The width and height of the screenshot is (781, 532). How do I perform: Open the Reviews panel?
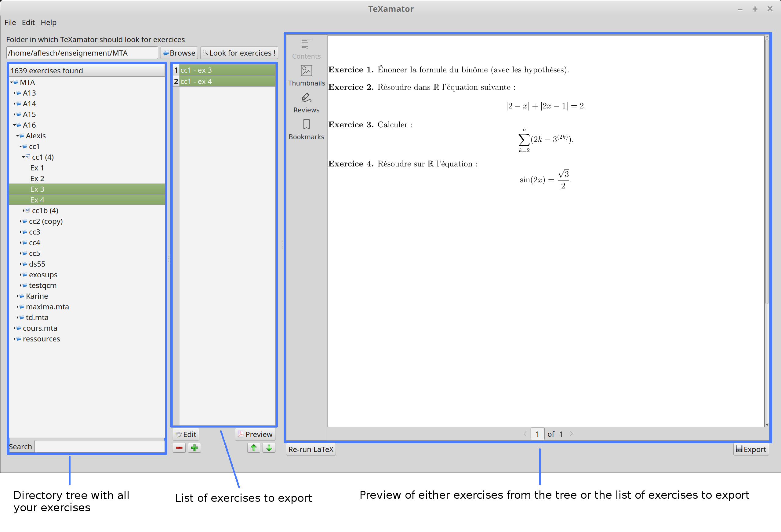[x=306, y=103]
